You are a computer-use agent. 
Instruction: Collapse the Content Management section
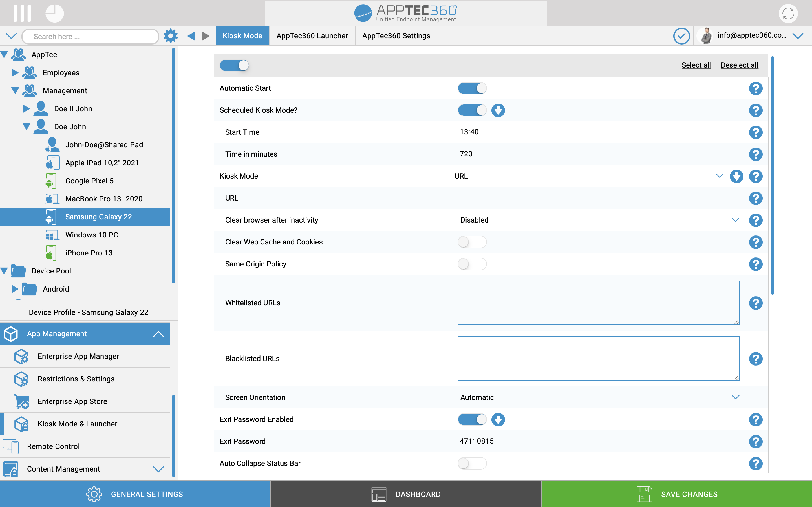click(158, 469)
